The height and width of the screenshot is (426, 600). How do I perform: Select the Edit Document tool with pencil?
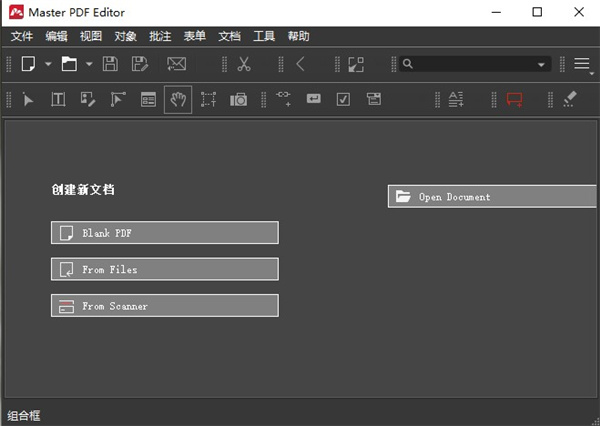click(x=88, y=100)
